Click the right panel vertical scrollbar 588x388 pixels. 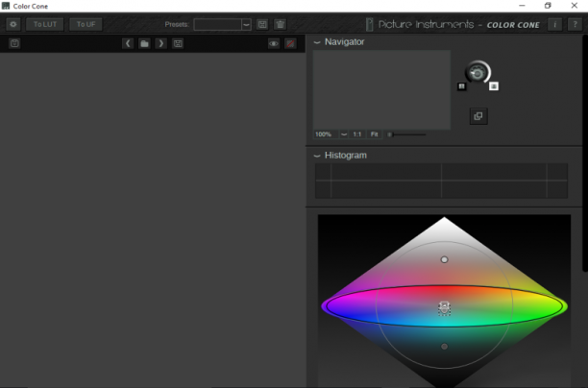pyautogui.click(x=584, y=153)
